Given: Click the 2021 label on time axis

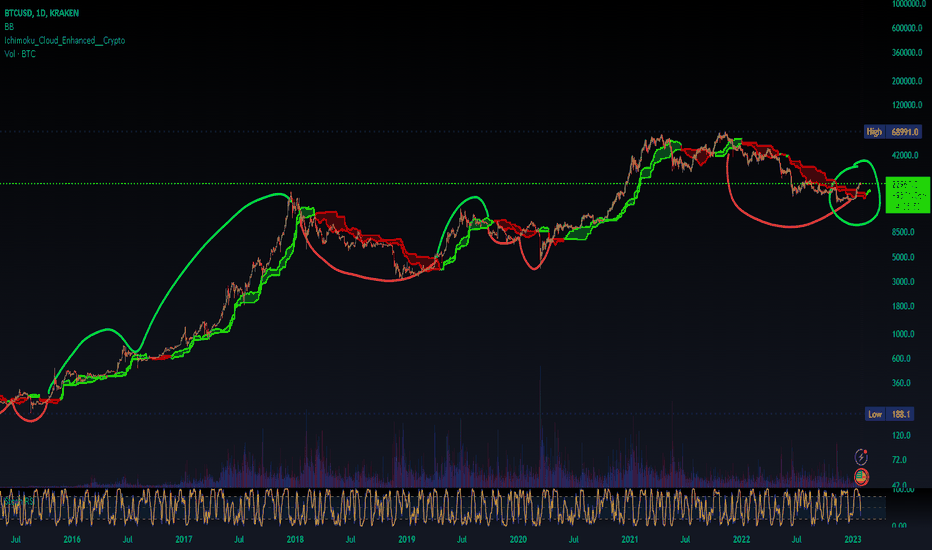Looking at the screenshot, I should point(629,540).
